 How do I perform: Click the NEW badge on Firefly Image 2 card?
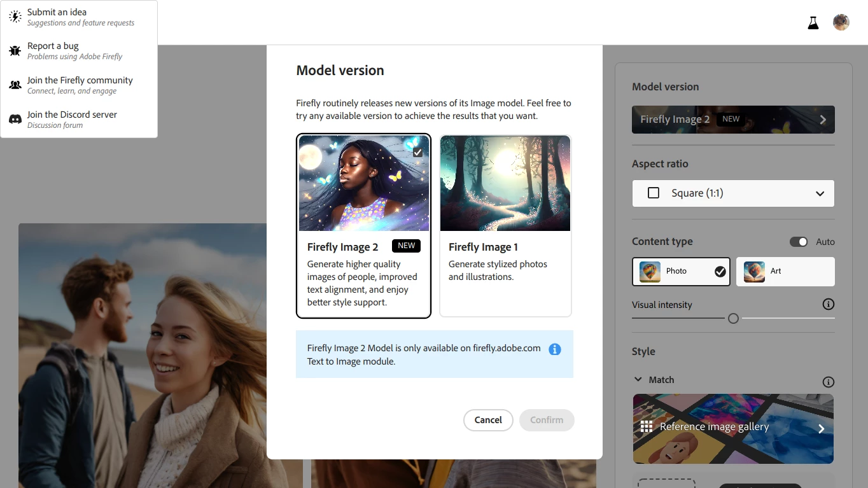(406, 246)
